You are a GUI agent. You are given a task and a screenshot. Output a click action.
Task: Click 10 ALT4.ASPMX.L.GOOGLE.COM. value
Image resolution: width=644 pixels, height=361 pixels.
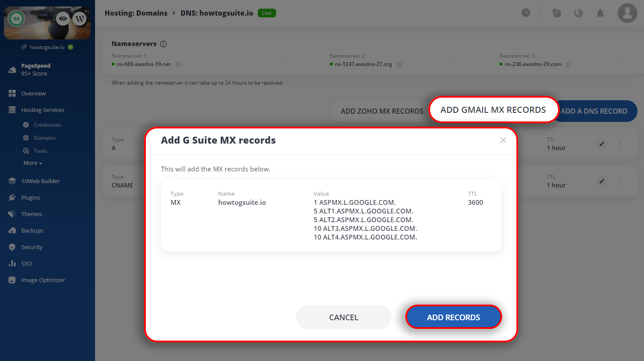[x=365, y=237]
